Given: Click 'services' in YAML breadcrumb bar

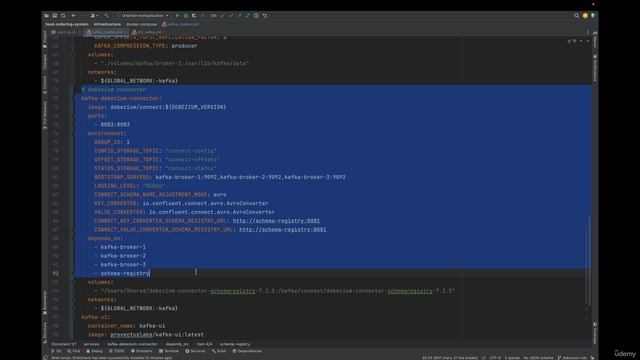Looking at the screenshot, I should (x=91, y=344).
